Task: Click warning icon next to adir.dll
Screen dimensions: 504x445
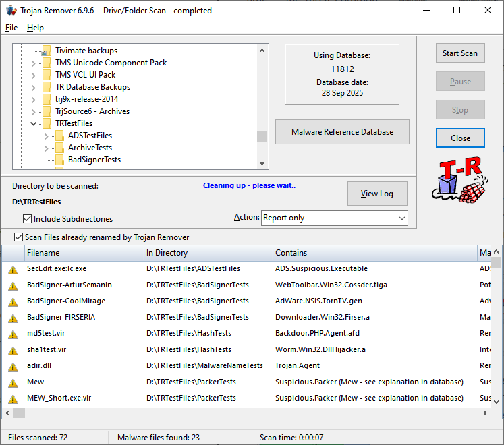Action: coord(13,366)
